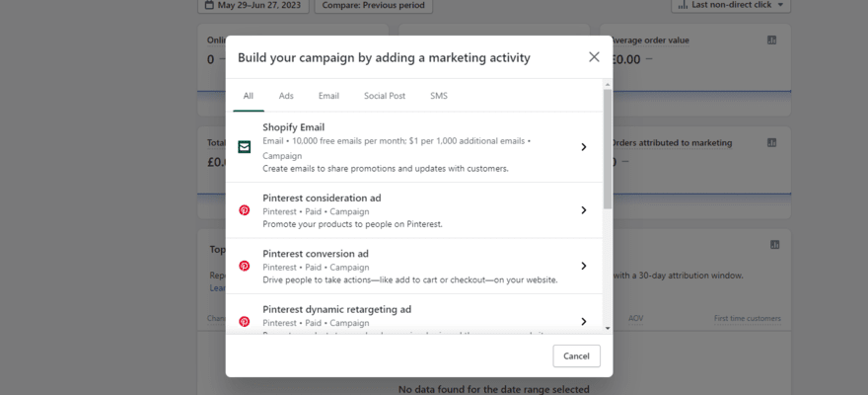Expand the Shopify Email chevron
Image resolution: width=868 pixels, height=395 pixels.
(x=584, y=147)
